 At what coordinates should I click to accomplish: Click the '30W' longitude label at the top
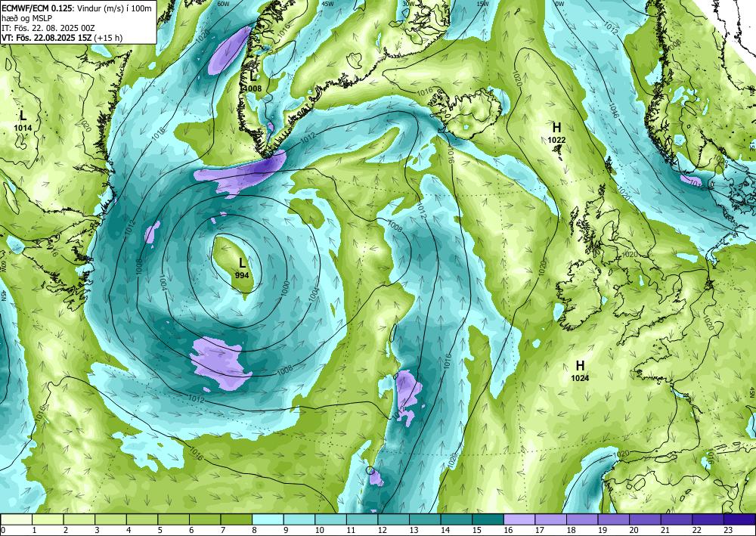pos(408,3)
